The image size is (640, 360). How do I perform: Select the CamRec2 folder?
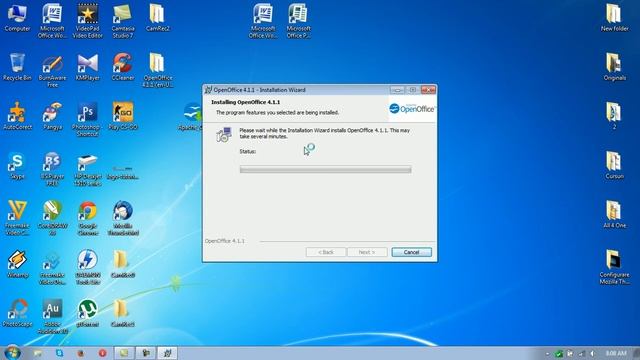(x=158, y=17)
